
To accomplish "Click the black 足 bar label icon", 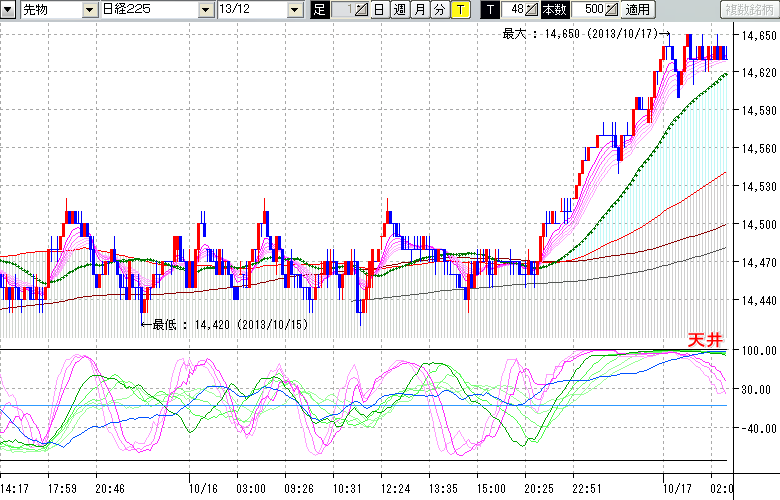I will [x=320, y=10].
